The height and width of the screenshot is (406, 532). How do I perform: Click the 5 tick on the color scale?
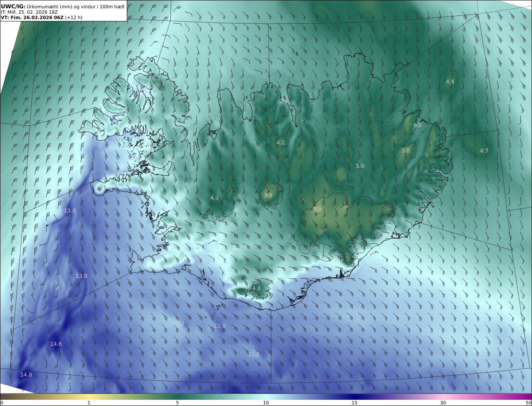(x=177, y=403)
